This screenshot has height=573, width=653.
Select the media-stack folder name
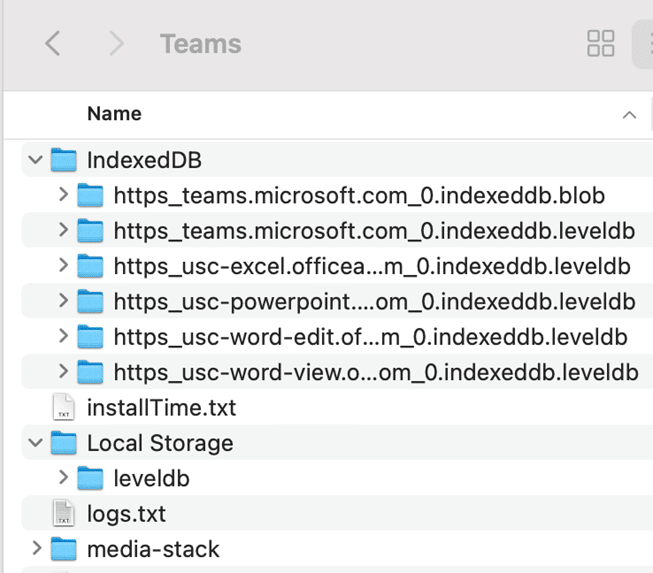pos(153,549)
